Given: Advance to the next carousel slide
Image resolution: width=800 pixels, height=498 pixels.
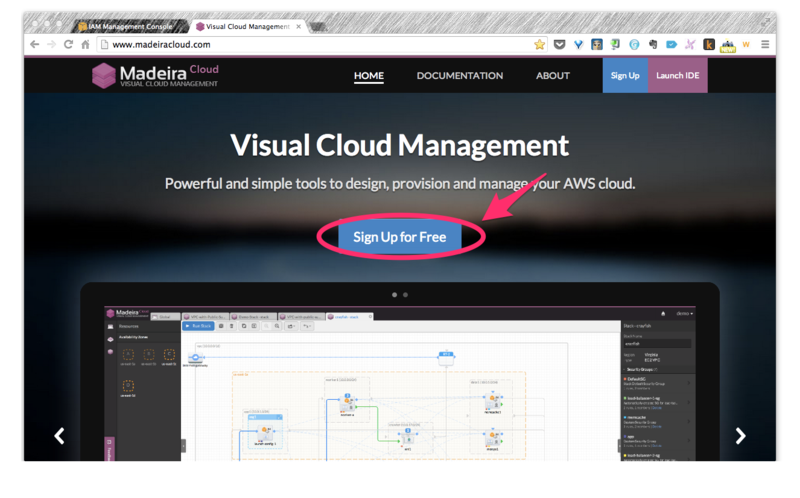Looking at the screenshot, I should (740, 436).
